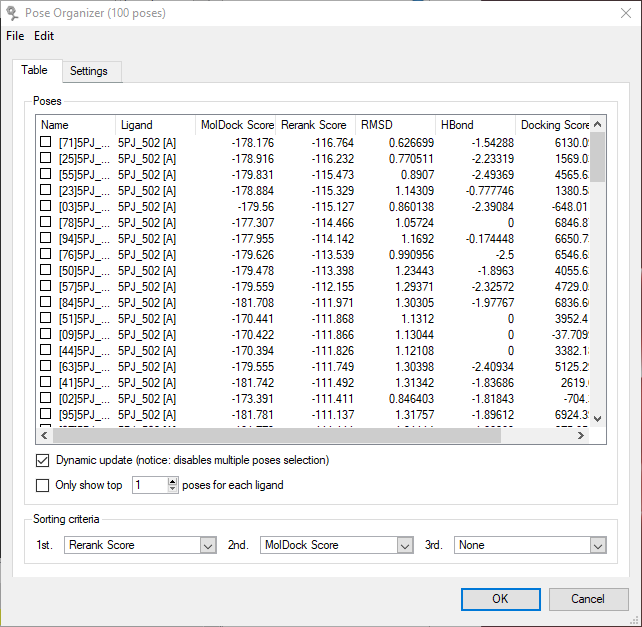Click the horizontal scrollbar thumb
This screenshot has height=627, width=642.
(277, 435)
